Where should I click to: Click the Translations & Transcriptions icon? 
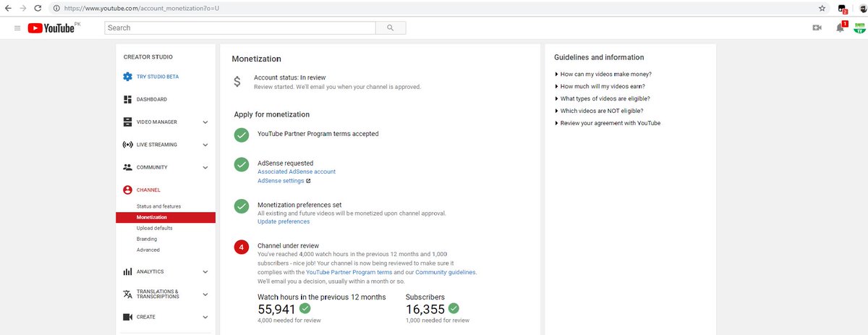pos(127,294)
